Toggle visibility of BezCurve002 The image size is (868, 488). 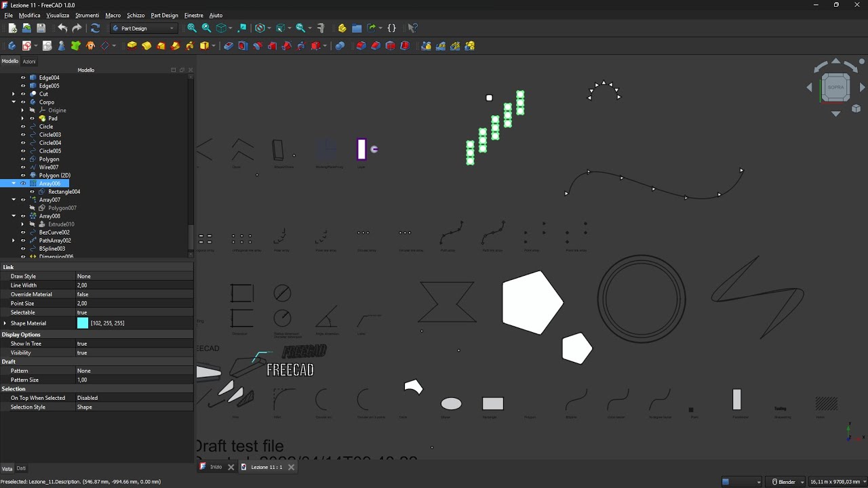(23, 232)
